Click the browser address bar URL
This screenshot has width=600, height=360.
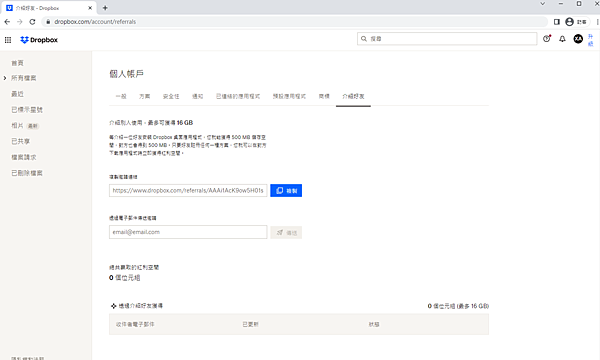[x=95, y=22]
